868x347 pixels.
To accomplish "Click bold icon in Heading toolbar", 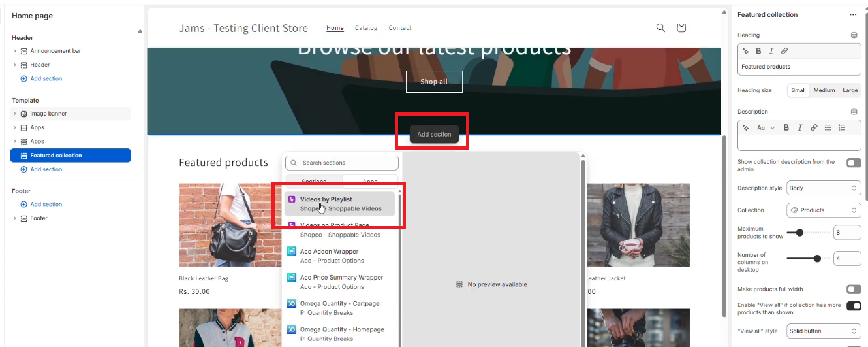I will pyautogui.click(x=758, y=51).
